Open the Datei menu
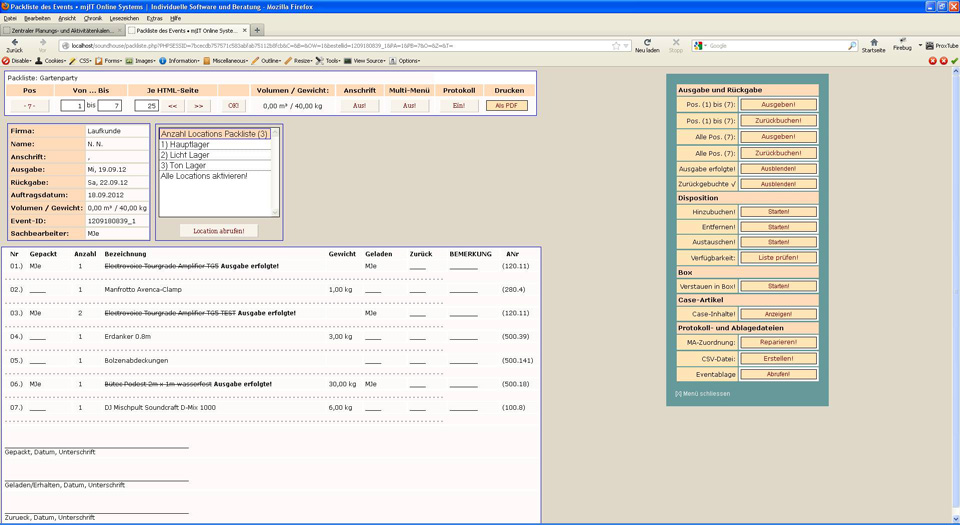This screenshot has height=525, width=960. coord(10,18)
